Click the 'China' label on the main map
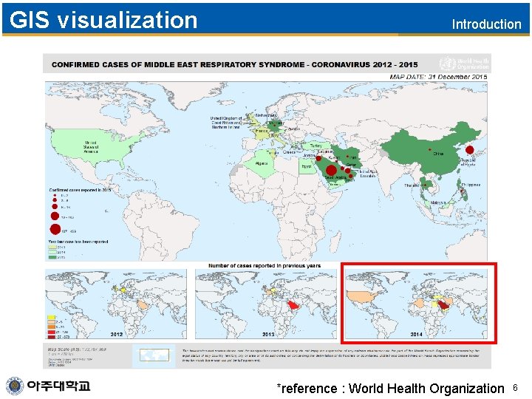Image resolution: width=532 pixels, height=399 pixels. (x=438, y=154)
